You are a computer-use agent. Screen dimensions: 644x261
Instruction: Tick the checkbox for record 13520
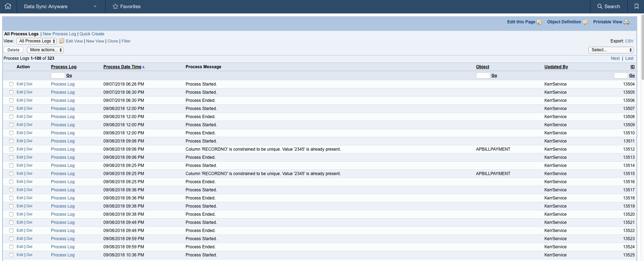pos(11,214)
